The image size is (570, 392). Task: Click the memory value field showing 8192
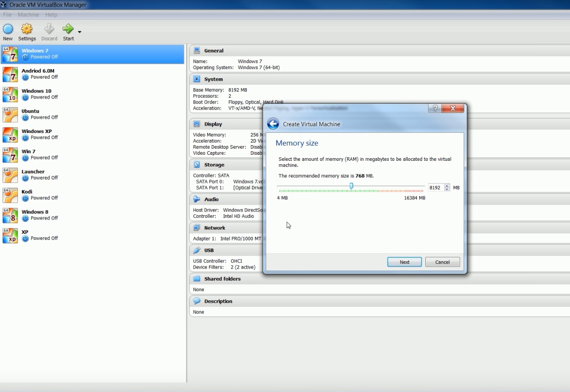(436, 188)
